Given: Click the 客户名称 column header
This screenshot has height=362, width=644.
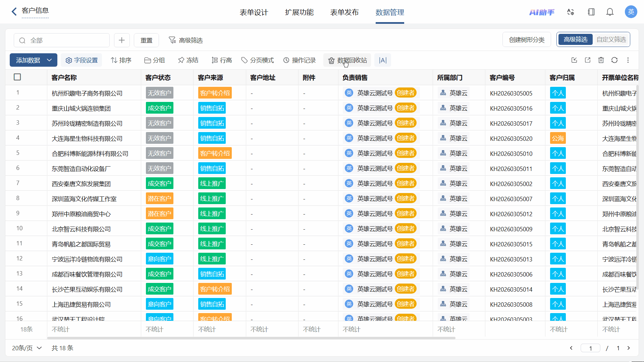Looking at the screenshot, I should (x=64, y=77).
